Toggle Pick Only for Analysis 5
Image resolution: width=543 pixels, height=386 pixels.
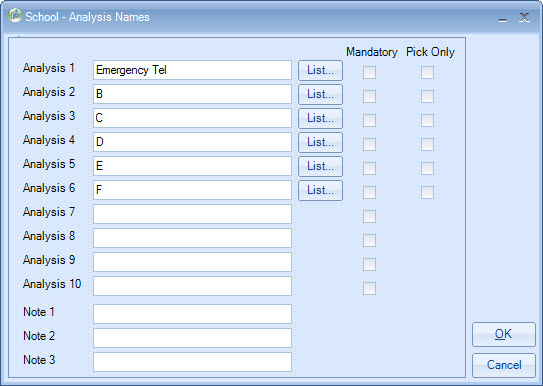[x=427, y=169]
